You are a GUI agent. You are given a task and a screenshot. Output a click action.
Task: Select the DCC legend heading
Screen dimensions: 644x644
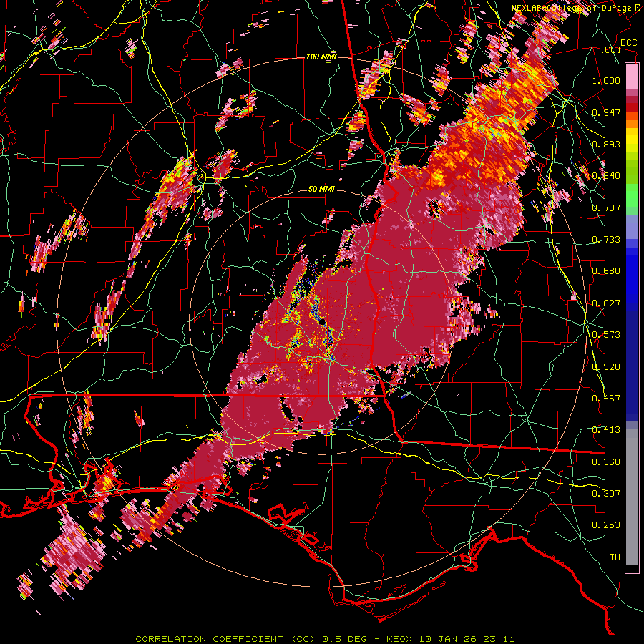coord(628,43)
